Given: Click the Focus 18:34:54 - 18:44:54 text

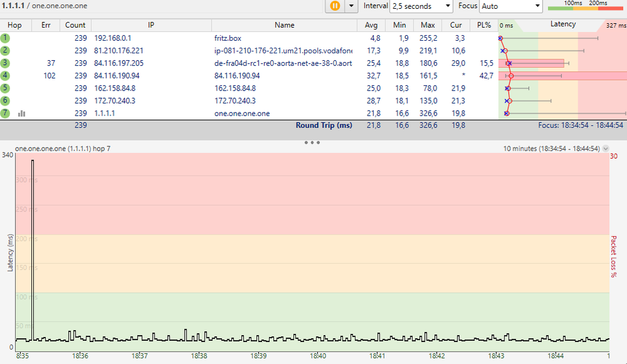Looking at the screenshot, I should pos(581,125).
